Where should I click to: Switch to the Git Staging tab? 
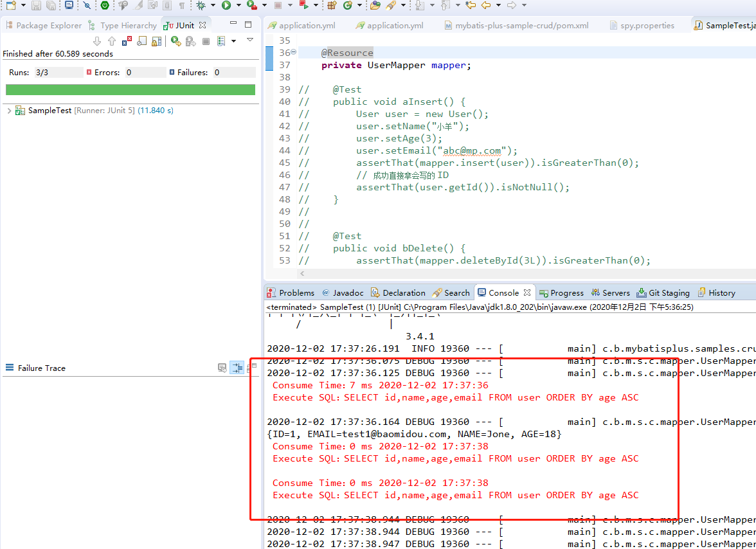coord(663,292)
